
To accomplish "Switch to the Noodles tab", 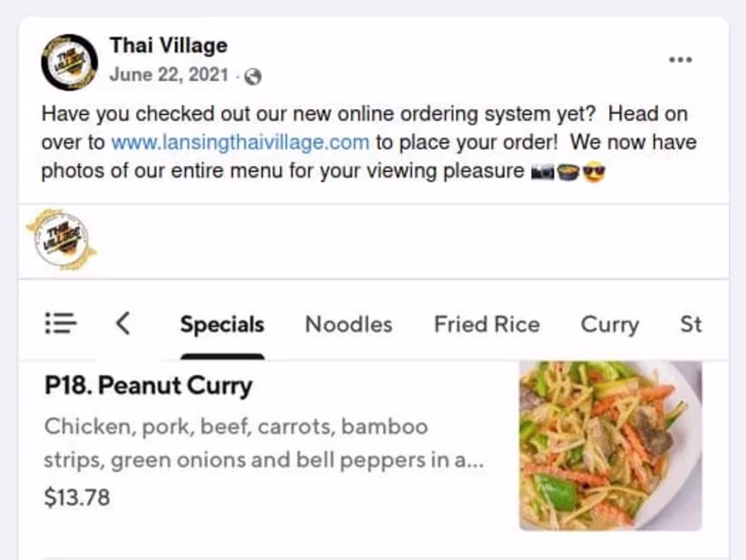I will click(349, 325).
